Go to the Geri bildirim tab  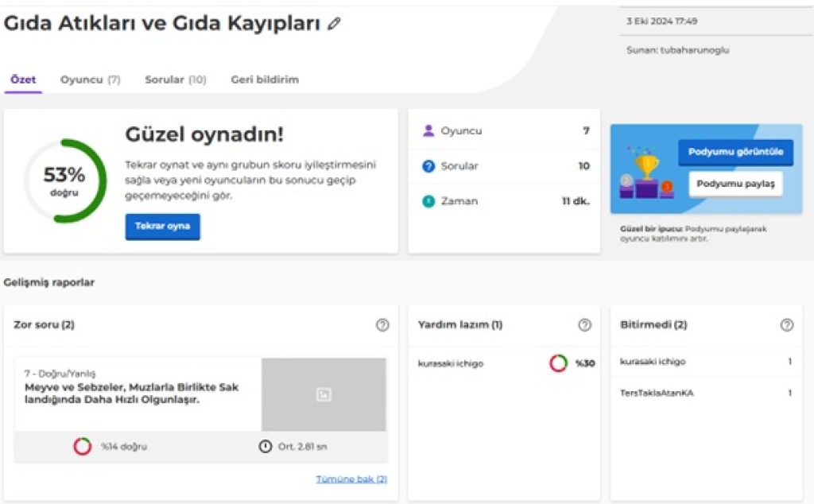click(x=265, y=79)
